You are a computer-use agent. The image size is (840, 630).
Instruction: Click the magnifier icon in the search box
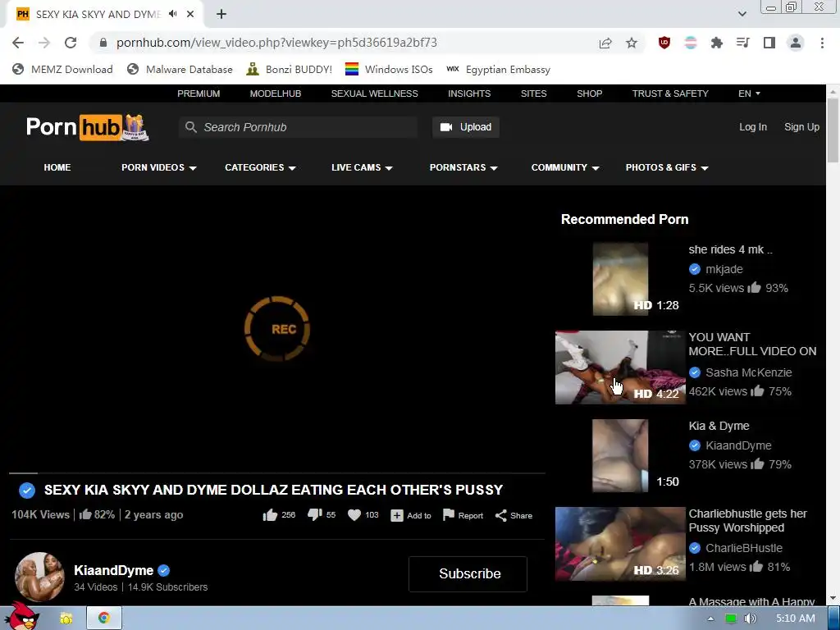point(190,127)
